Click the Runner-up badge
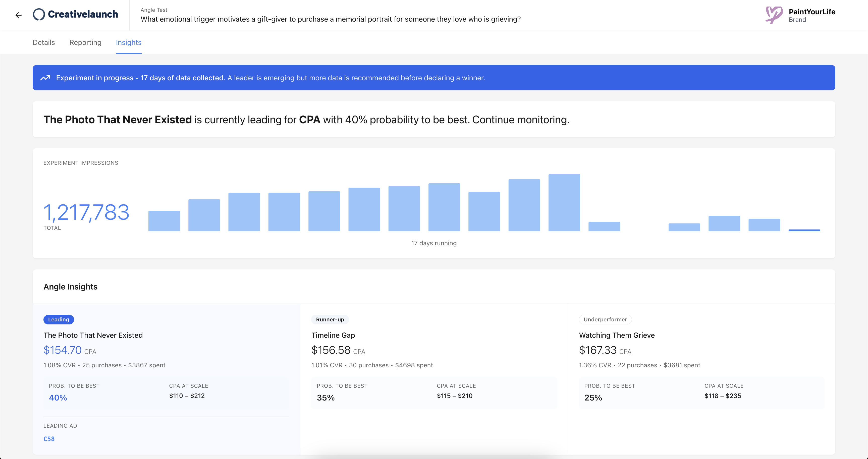The height and width of the screenshot is (459, 868). point(330,320)
